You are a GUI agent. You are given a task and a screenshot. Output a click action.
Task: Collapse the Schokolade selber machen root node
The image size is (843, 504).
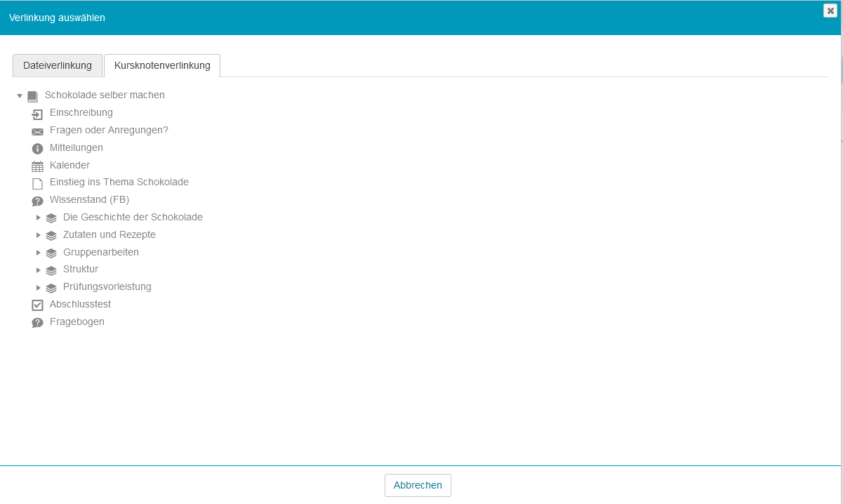click(x=20, y=95)
